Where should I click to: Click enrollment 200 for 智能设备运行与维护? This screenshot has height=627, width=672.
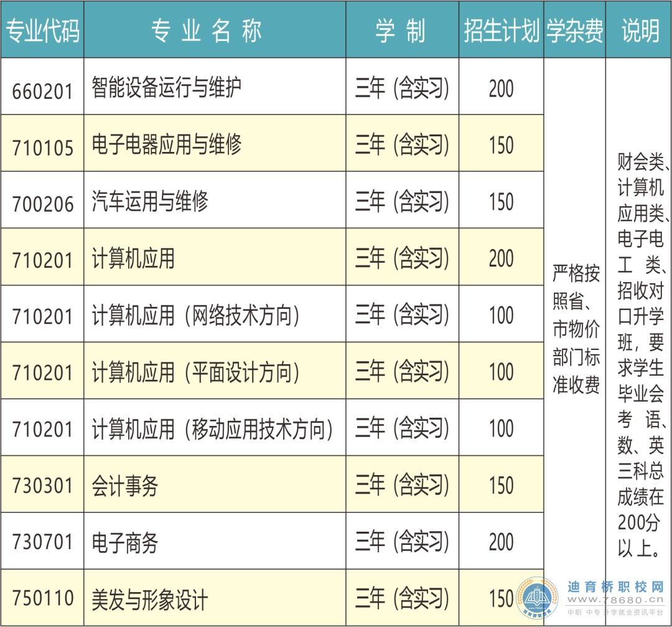pyautogui.click(x=501, y=89)
